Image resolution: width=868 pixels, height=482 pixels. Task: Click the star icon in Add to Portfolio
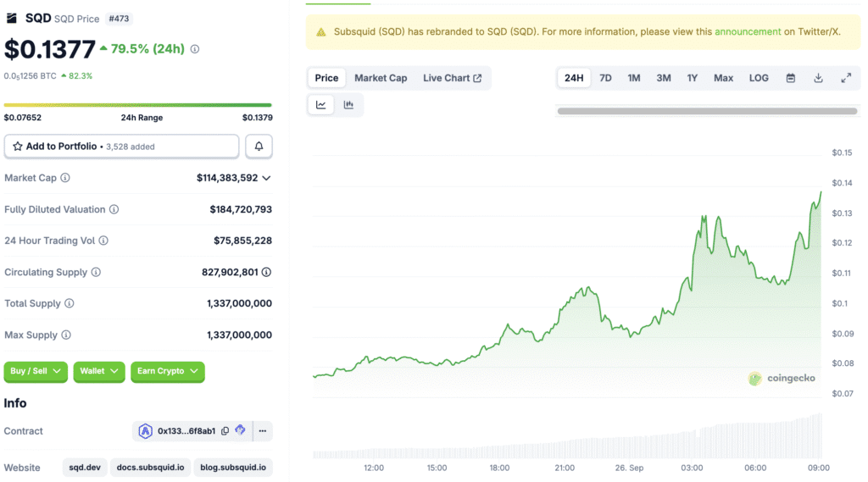click(x=18, y=146)
